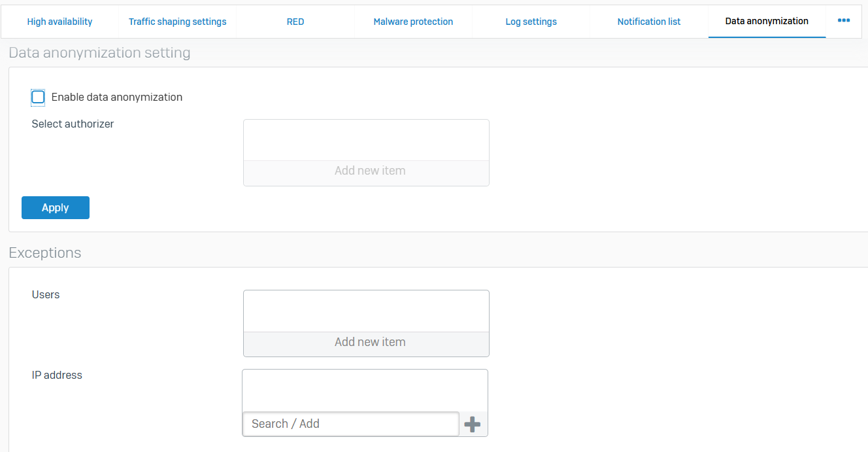This screenshot has height=452, width=868.
Task: Select the Malware protection tab
Action: [x=413, y=22]
